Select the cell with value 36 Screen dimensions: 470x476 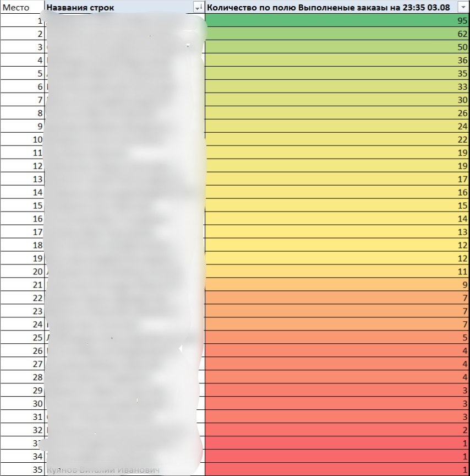pos(337,60)
